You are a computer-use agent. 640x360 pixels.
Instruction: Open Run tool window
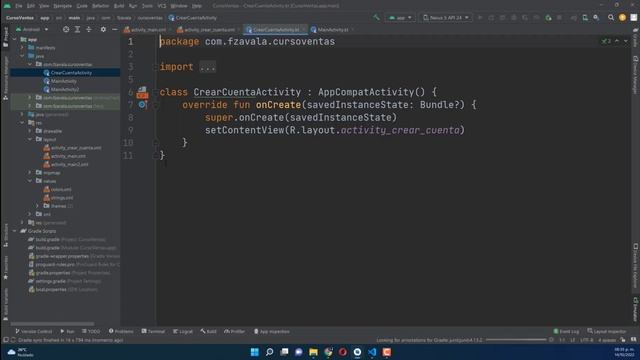[67, 331]
